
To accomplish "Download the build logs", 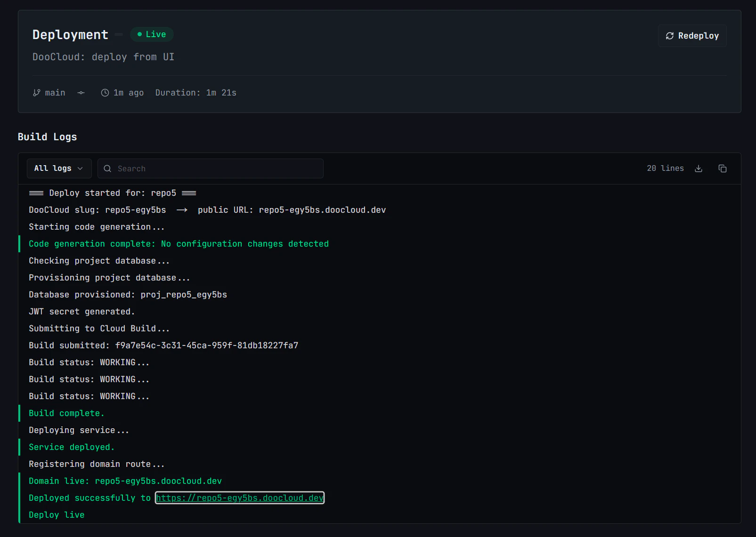I will point(699,168).
